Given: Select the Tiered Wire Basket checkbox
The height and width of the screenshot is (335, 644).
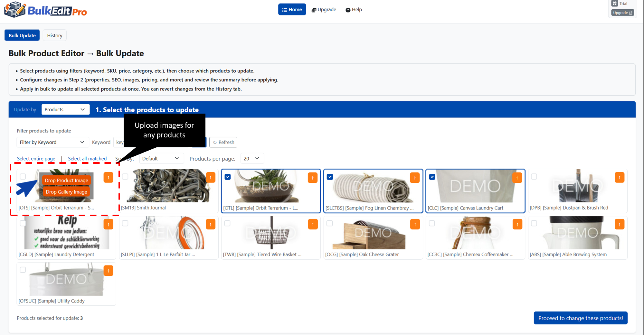Looking at the screenshot, I should (x=228, y=223).
